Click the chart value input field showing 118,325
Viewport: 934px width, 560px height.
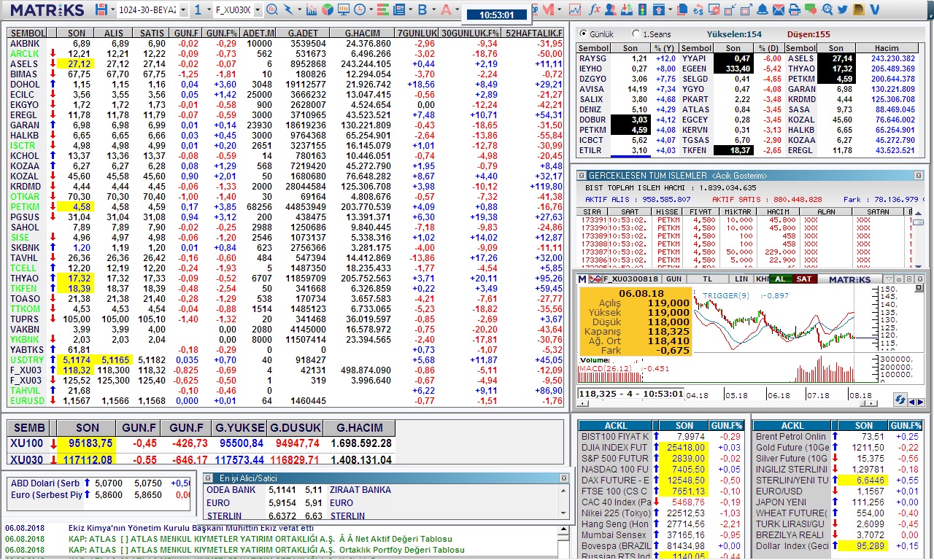point(632,394)
